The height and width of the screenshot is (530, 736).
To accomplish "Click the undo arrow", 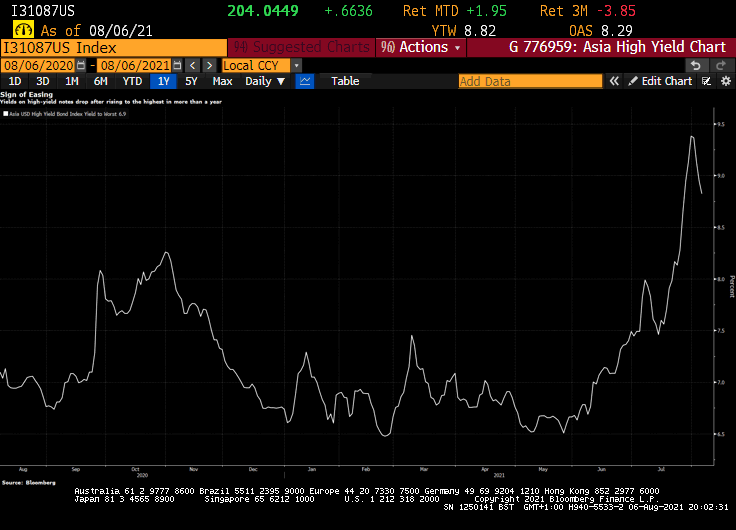I will (696, 65).
